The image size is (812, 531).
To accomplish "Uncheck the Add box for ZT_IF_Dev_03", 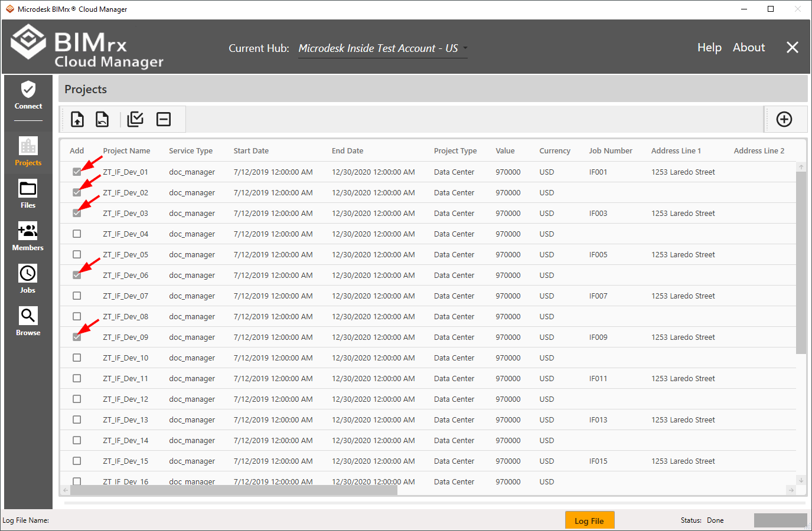I will [x=77, y=213].
